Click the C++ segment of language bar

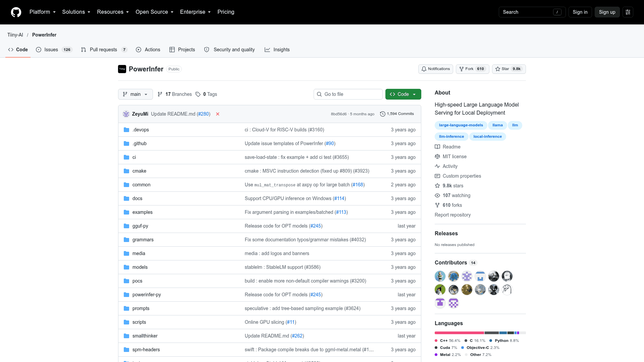[460, 333]
